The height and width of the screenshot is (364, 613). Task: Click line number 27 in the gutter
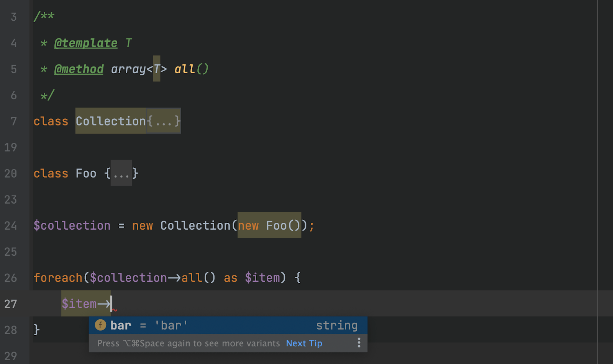tap(11, 304)
